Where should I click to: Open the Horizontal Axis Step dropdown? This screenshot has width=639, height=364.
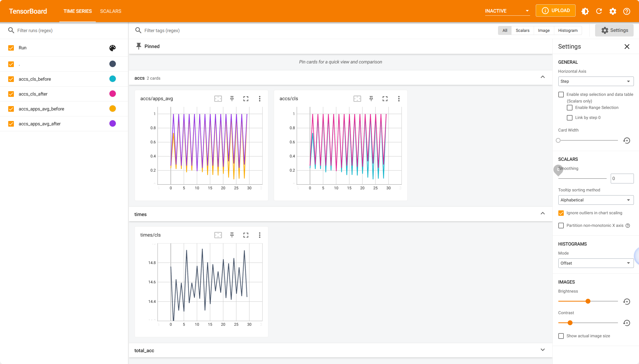tap(596, 81)
